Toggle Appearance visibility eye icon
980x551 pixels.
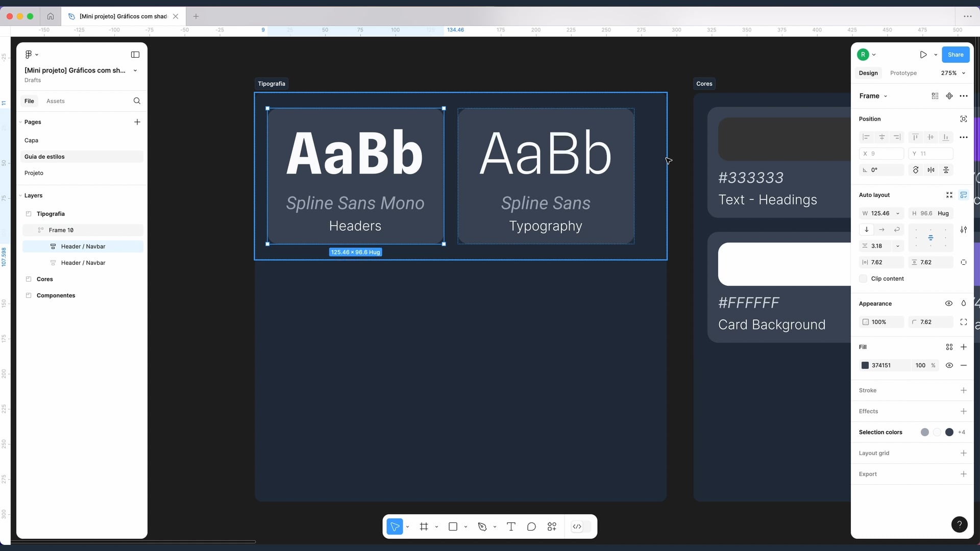(949, 304)
